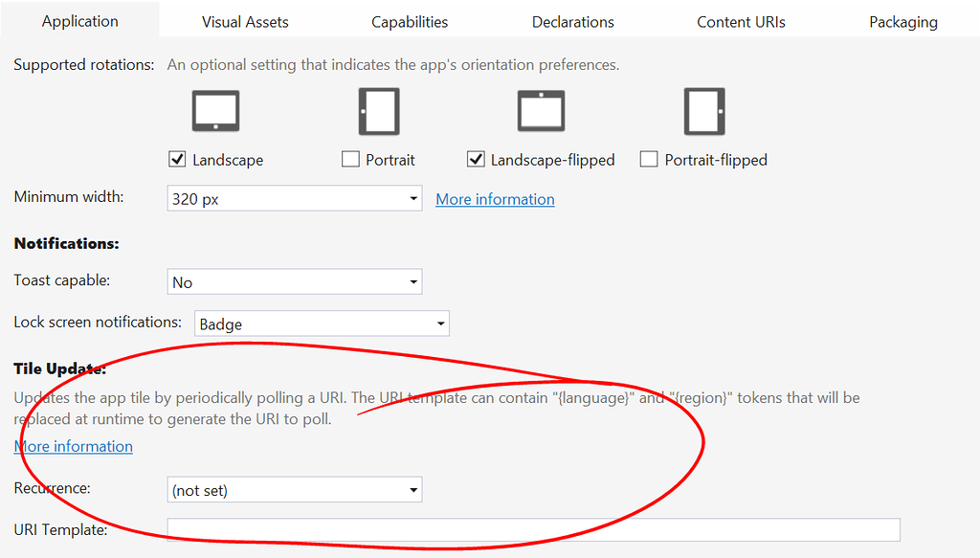Switch to the Visual Assets tab
This screenshot has width=980, height=558.
click(245, 21)
